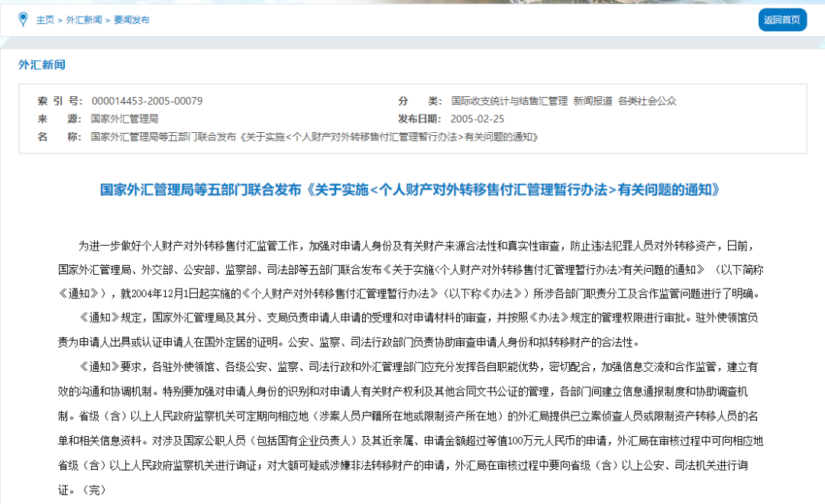Click the location pin icon beside breadcrumb
The image size is (825, 504).
23,19
